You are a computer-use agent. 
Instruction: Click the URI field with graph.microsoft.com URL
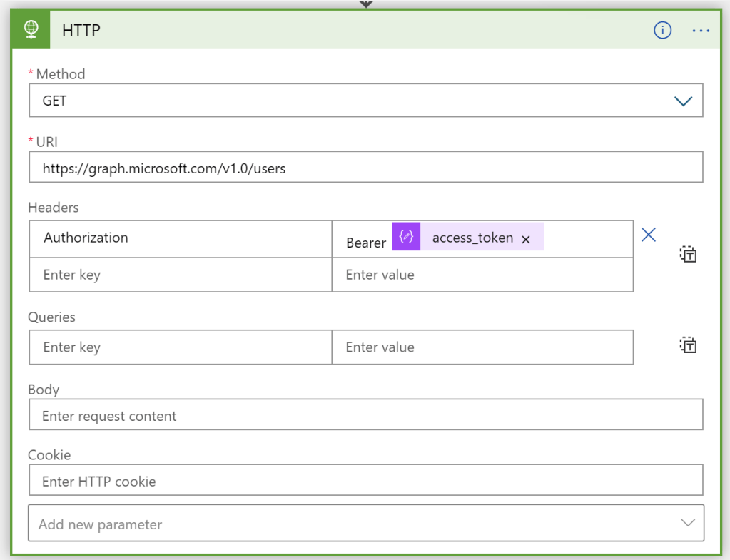click(365, 168)
